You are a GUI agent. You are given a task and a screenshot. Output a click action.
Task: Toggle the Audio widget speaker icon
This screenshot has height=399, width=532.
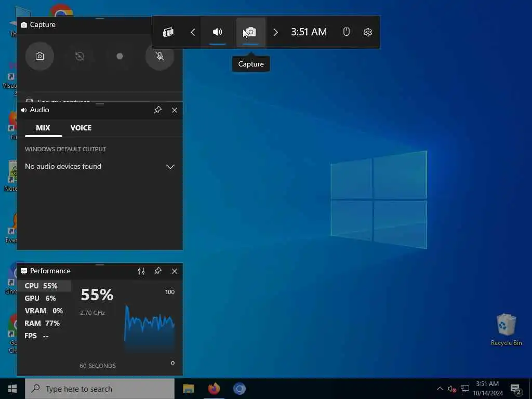tap(218, 32)
